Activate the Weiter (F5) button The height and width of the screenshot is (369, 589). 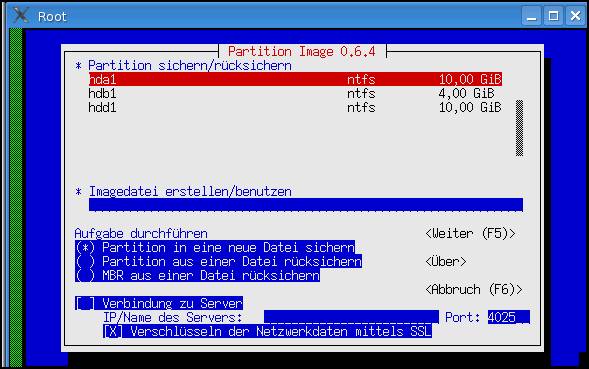[470, 233]
